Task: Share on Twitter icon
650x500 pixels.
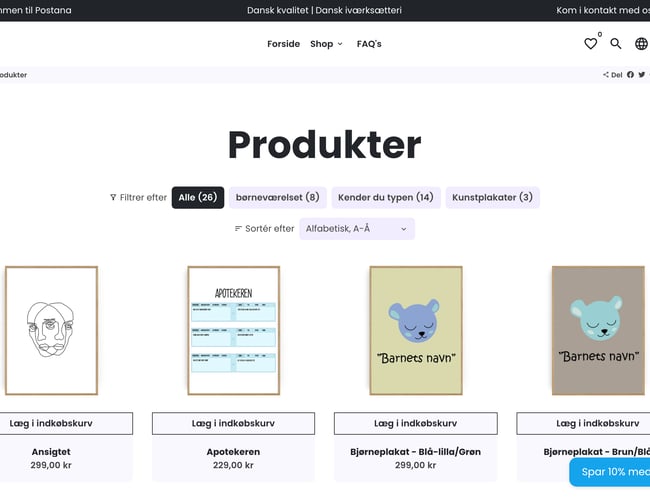Action: click(x=642, y=75)
